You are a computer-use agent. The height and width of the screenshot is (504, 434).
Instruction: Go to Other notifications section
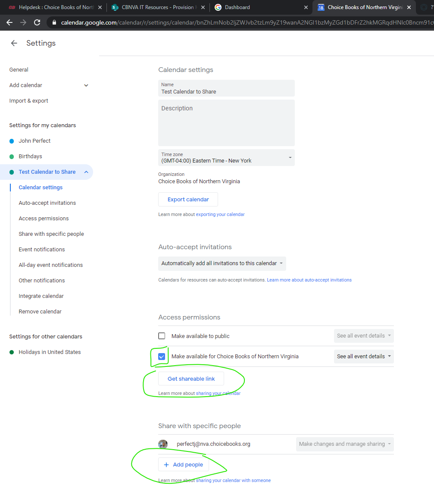tap(42, 281)
